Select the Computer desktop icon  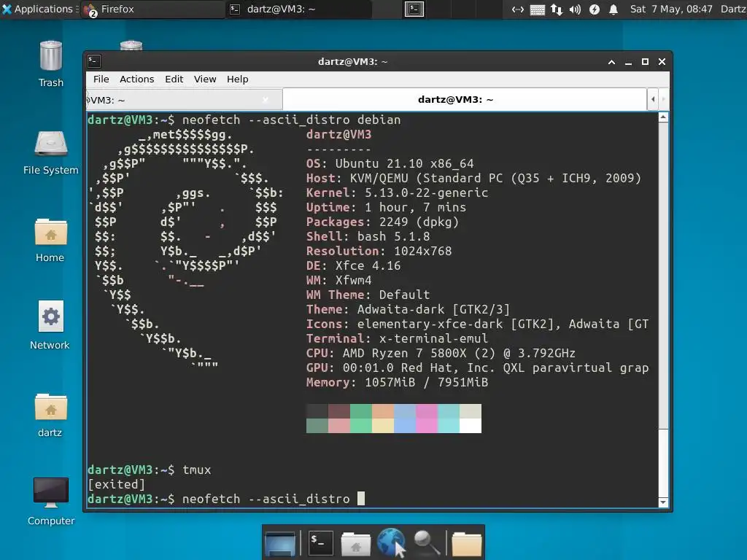[x=51, y=501]
